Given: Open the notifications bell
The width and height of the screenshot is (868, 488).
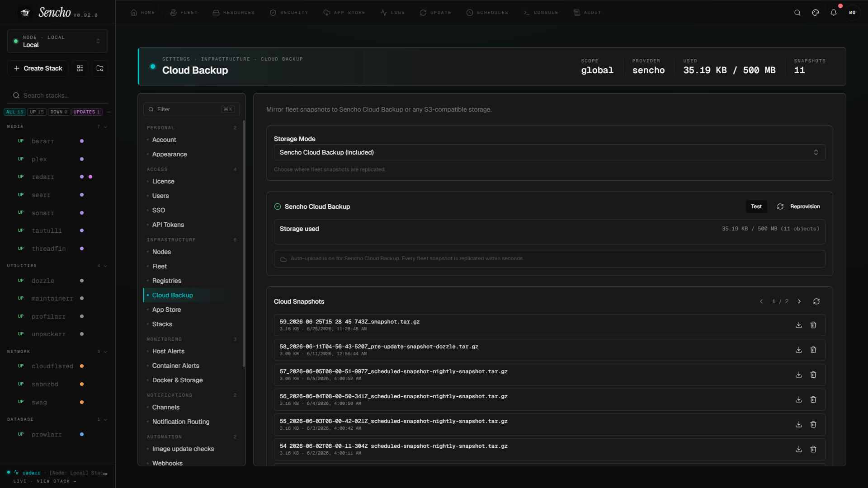Looking at the screenshot, I should pyautogui.click(x=834, y=13).
